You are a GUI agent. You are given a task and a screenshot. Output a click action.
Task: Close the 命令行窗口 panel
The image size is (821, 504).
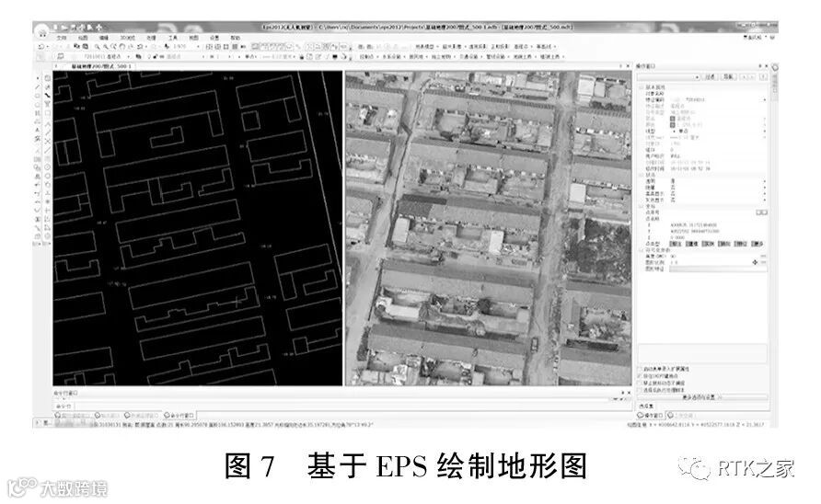pyautogui.click(x=629, y=393)
